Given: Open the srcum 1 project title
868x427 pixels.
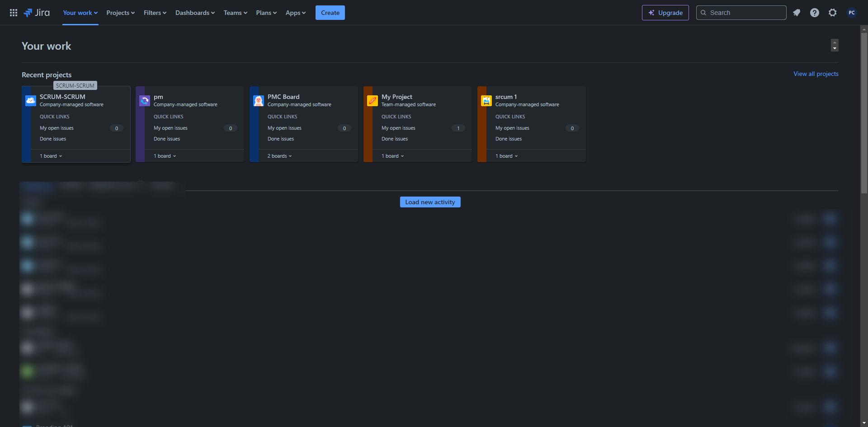Looking at the screenshot, I should coord(506,97).
